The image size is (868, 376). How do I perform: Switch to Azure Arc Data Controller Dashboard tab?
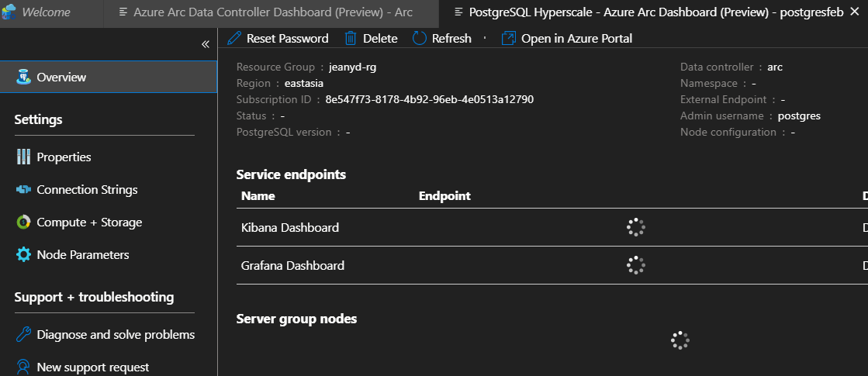click(271, 12)
